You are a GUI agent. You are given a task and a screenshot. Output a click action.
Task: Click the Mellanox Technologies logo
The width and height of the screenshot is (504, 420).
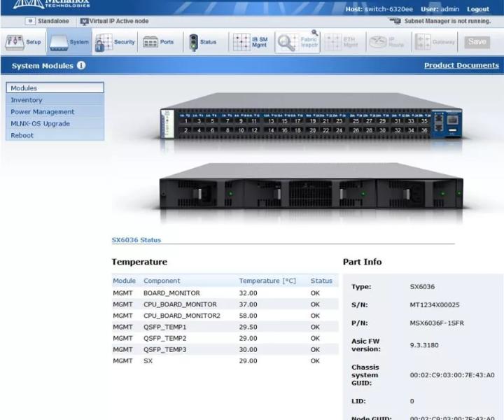point(51,4)
